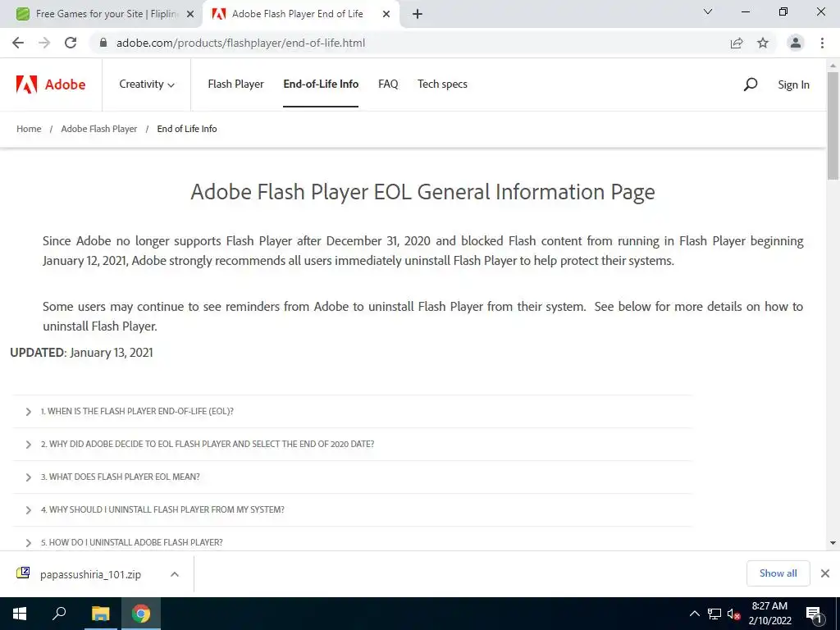This screenshot has height=630, width=840.
Task: Open options arrow for papassushiria_101.zip download
Action: (174, 573)
